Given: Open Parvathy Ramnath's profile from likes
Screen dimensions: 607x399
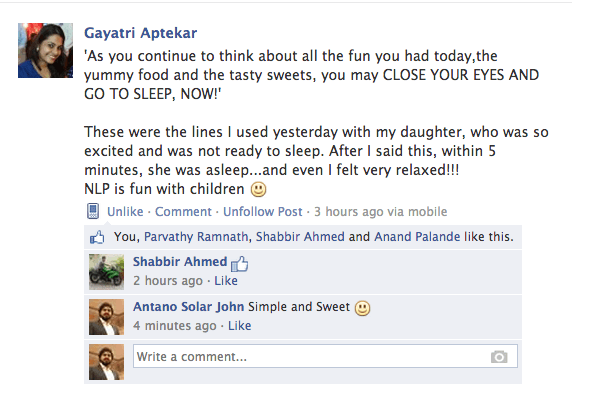Looking at the screenshot, I should (x=196, y=236).
